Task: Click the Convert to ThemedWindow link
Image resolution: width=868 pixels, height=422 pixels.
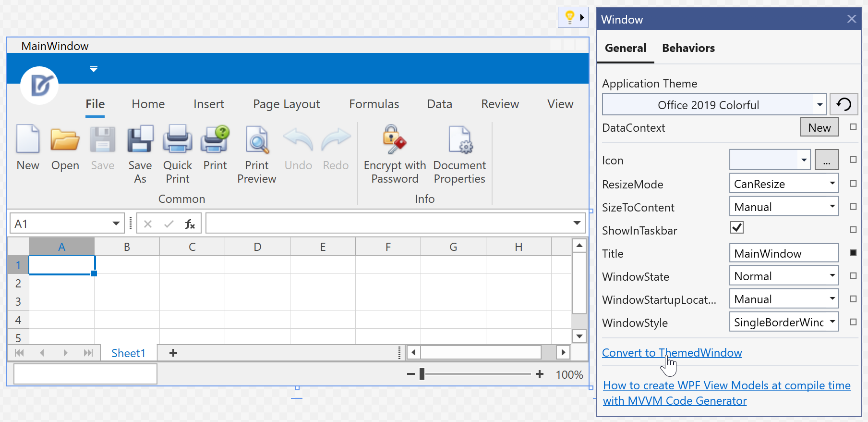Action: [x=672, y=353]
